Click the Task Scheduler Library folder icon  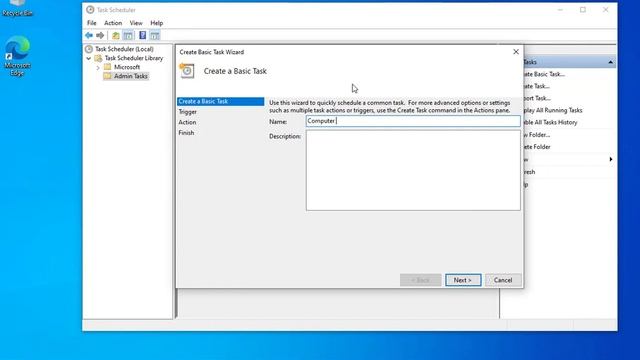98,58
